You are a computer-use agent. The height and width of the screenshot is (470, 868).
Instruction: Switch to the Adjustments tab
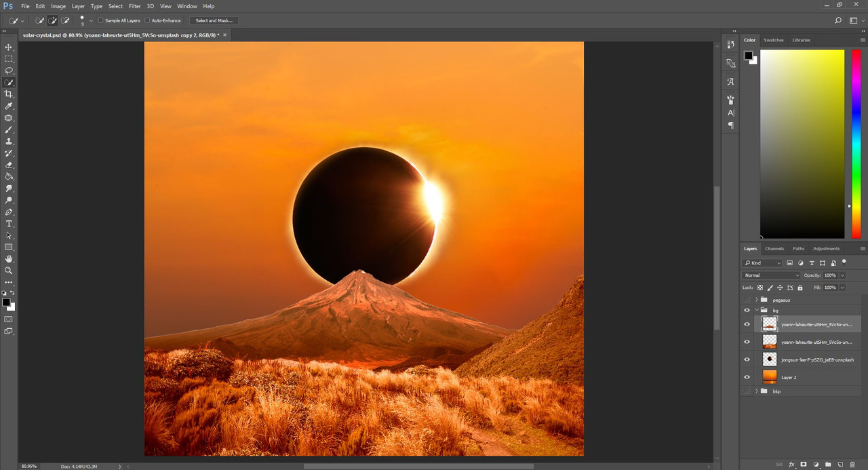coord(826,249)
